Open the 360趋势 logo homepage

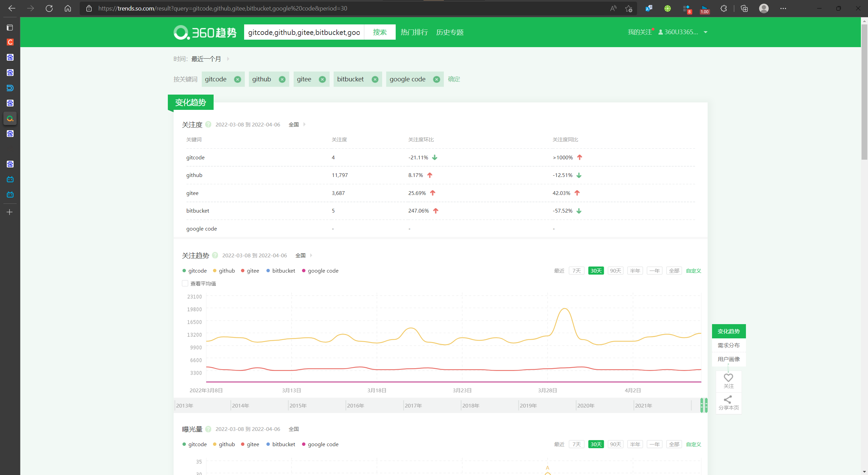(205, 32)
